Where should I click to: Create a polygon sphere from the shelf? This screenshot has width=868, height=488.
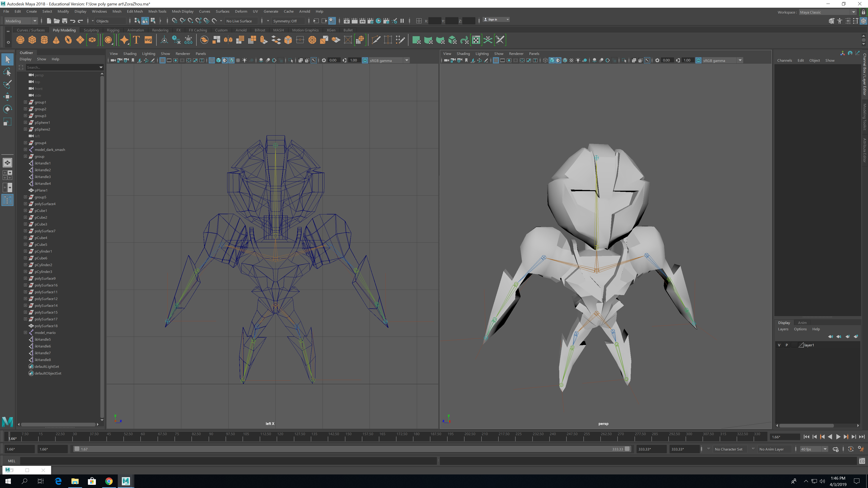(x=20, y=40)
